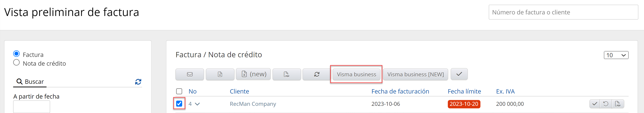Click the invoice number or client search field
The image size is (644, 113).
563,12
